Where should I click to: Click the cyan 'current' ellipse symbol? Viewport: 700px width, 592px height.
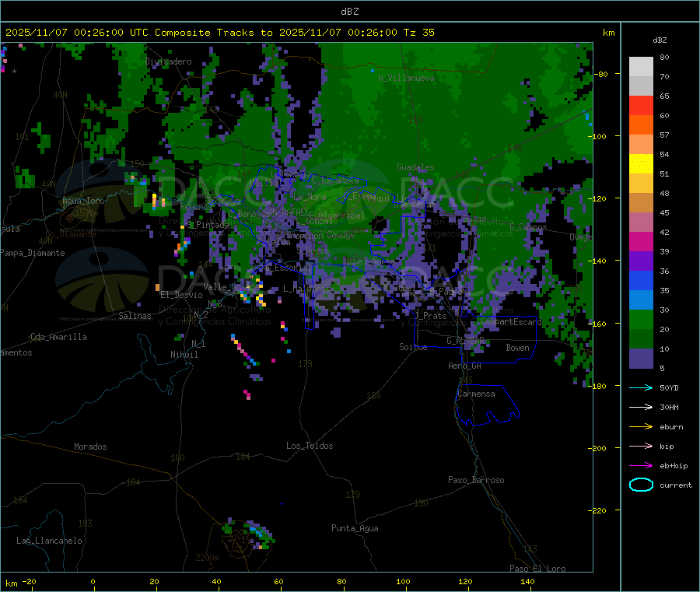point(641,485)
